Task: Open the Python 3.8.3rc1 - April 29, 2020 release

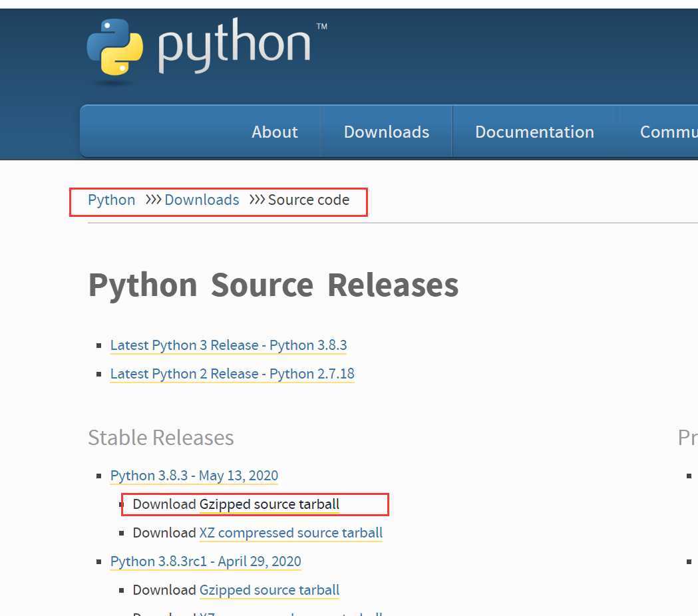Action: pyautogui.click(x=206, y=561)
